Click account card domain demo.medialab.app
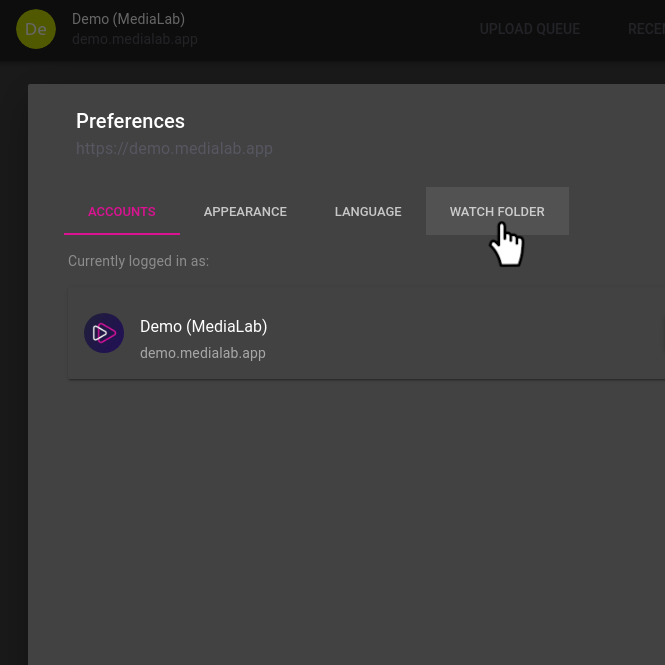Viewport: 665px width, 665px height. point(203,353)
